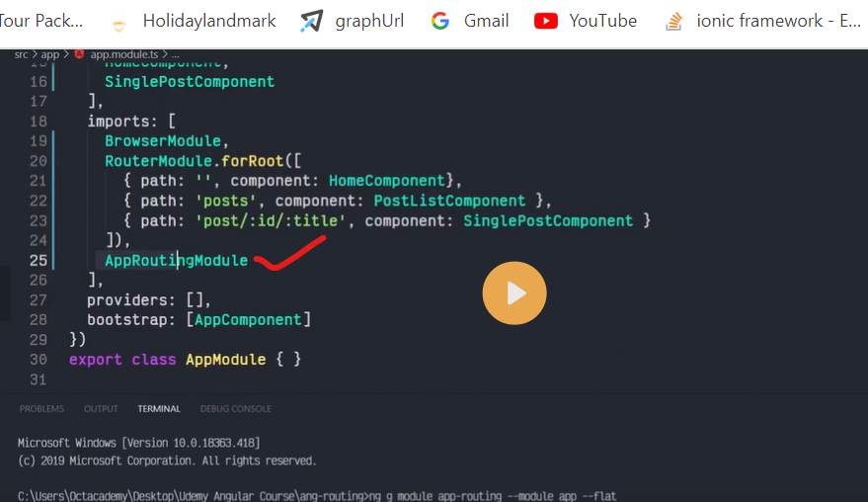Expand the app folder breadcrumb
The height and width of the screenshot is (502, 868).
point(49,54)
